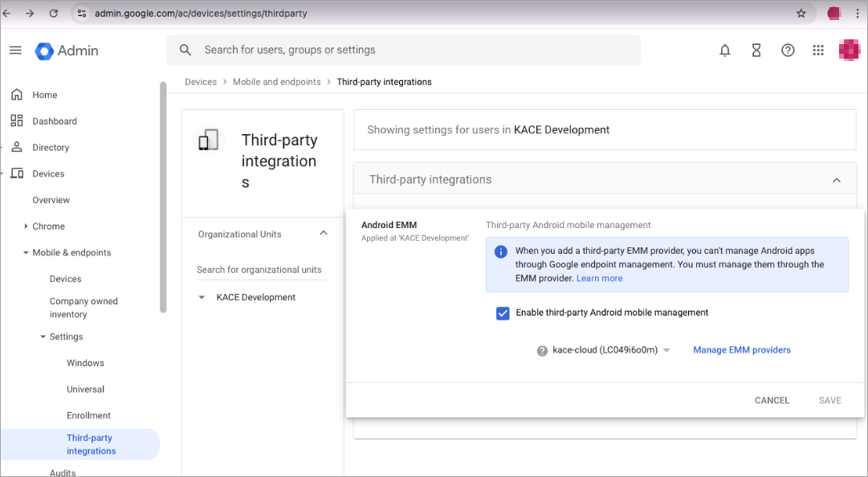Click the EMM provider help icon
The height and width of the screenshot is (477, 868).
tap(542, 350)
